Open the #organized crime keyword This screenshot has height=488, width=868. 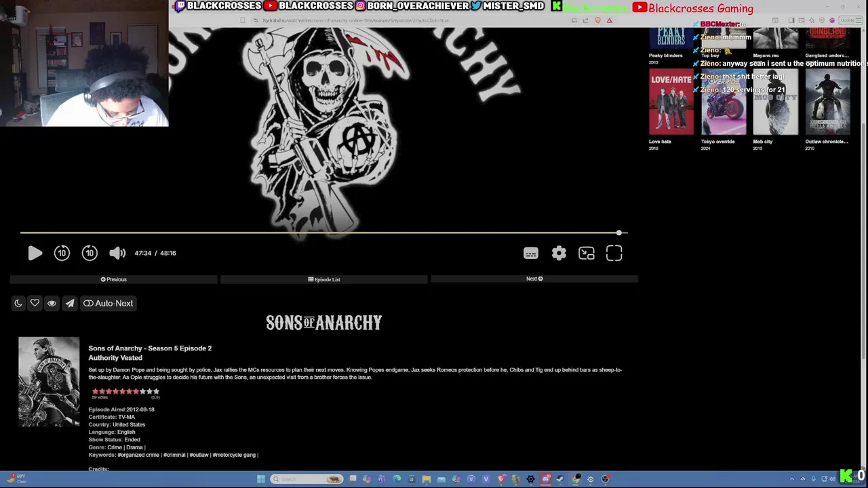pyautogui.click(x=138, y=455)
